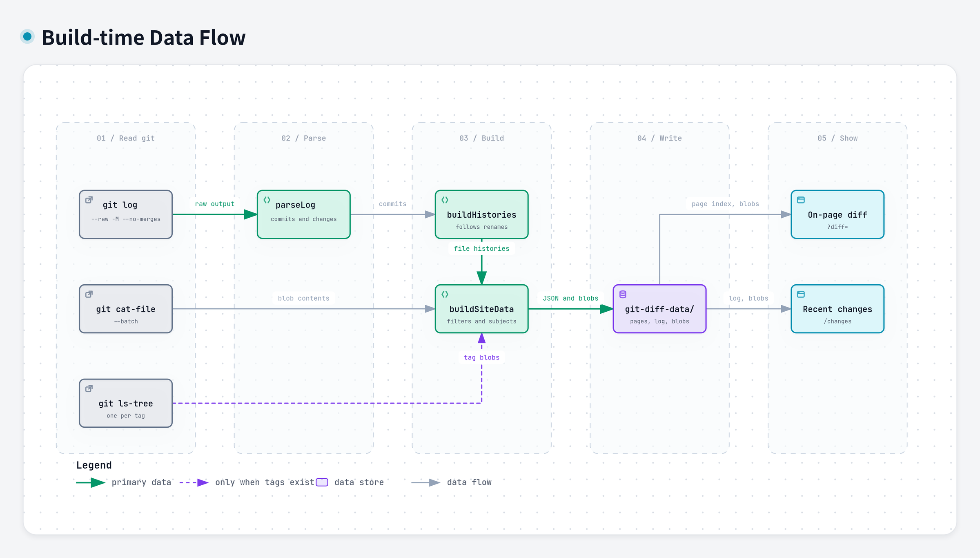Click the "commits" edge label
This screenshot has width=980, height=558.
pyautogui.click(x=393, y=204)
